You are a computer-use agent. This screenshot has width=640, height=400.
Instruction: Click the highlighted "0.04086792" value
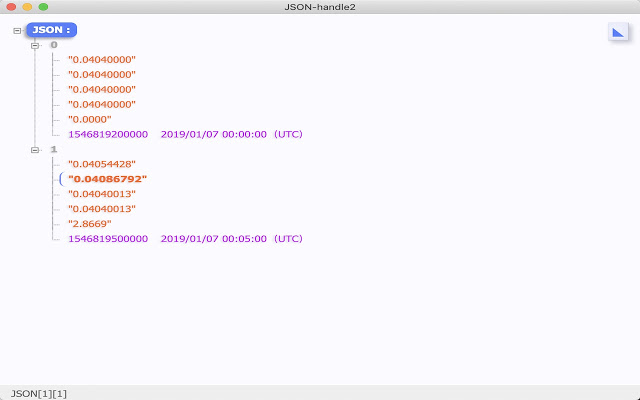point(107,179)
